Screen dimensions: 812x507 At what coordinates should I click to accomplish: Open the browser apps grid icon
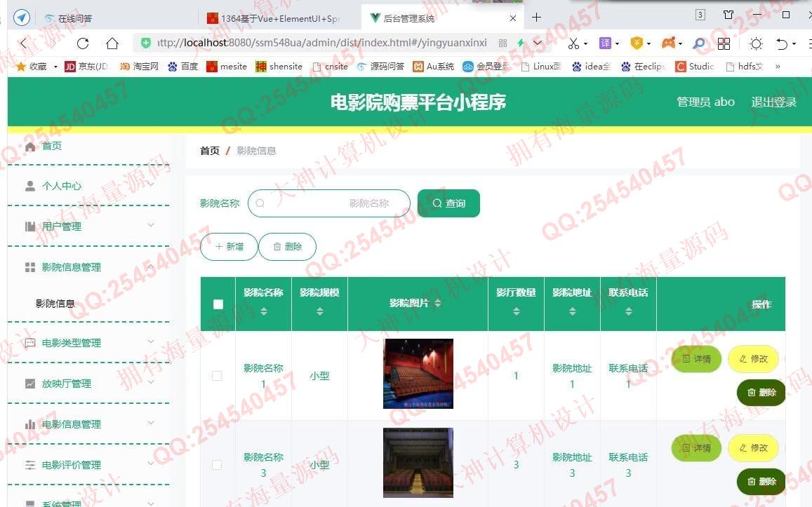724,43
